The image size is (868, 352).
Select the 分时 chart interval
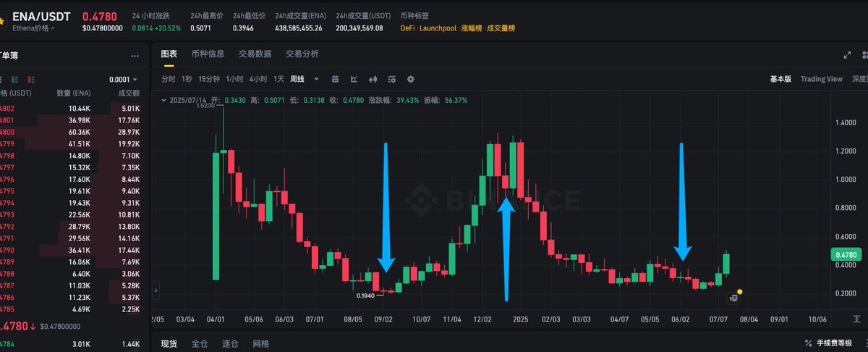(168, 79)
